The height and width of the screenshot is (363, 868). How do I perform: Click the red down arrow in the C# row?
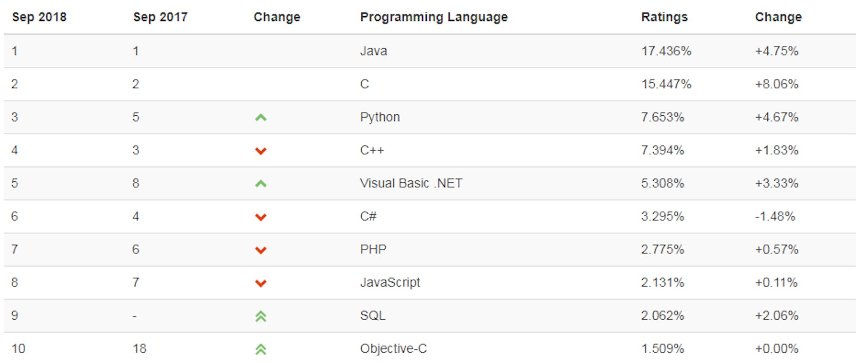tap(261, 217)
